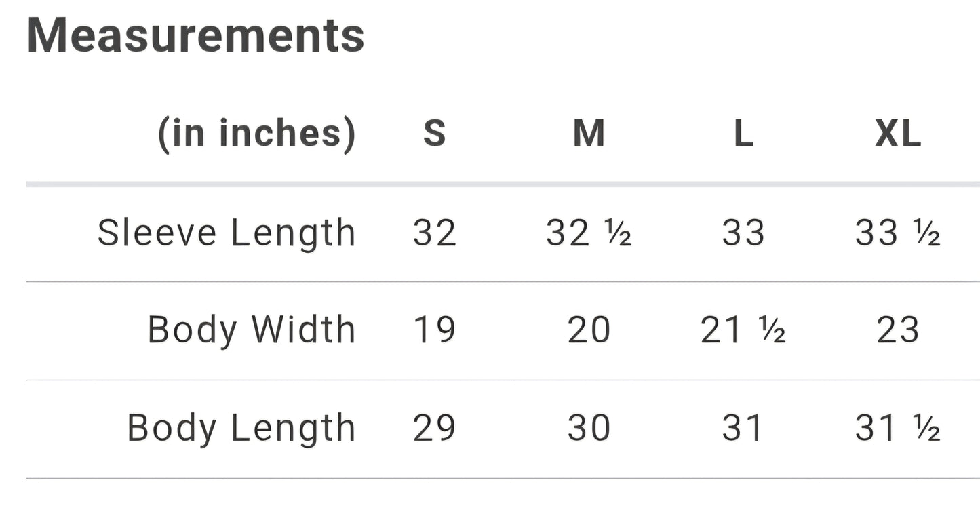Image resolution: width=980 pixels, height=531 pixels.
Task: Click Body Width cell showing 19
Action: tap(435, 331)
